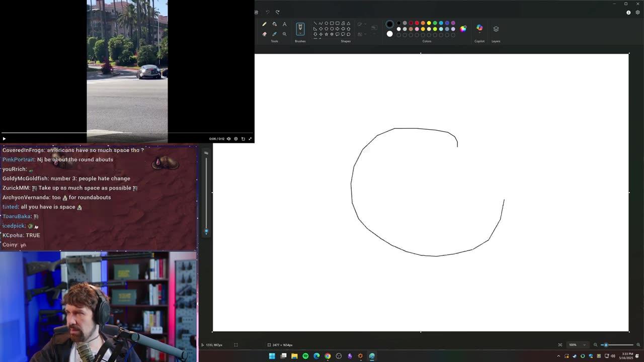Select Color 2 white swatch

coord(389,34)
